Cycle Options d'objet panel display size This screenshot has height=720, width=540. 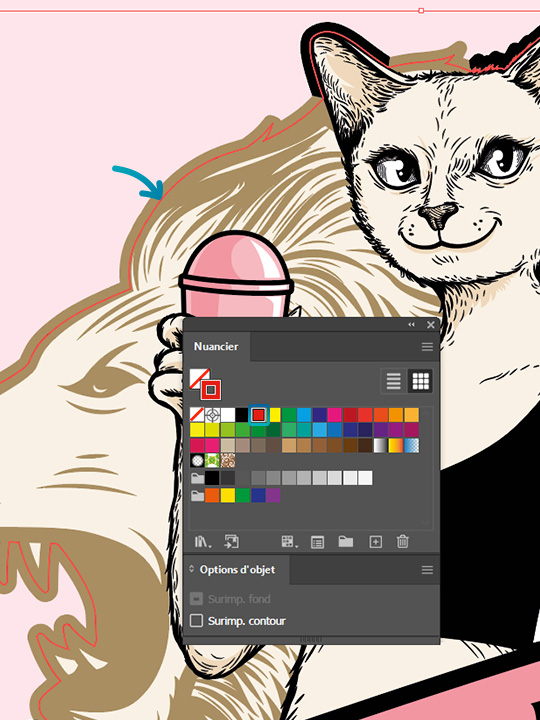(x=191, y=569)
